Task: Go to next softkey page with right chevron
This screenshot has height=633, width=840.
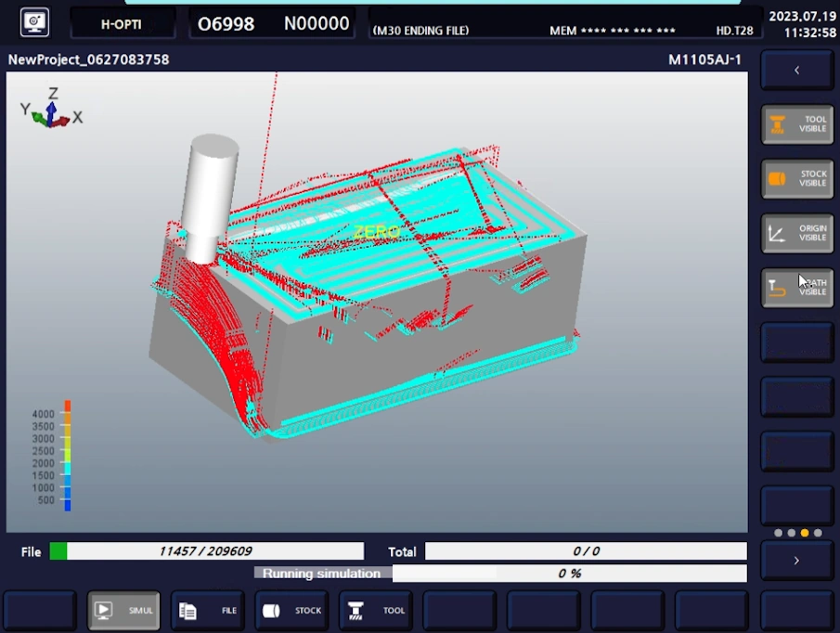Action: tap(797, 561)
